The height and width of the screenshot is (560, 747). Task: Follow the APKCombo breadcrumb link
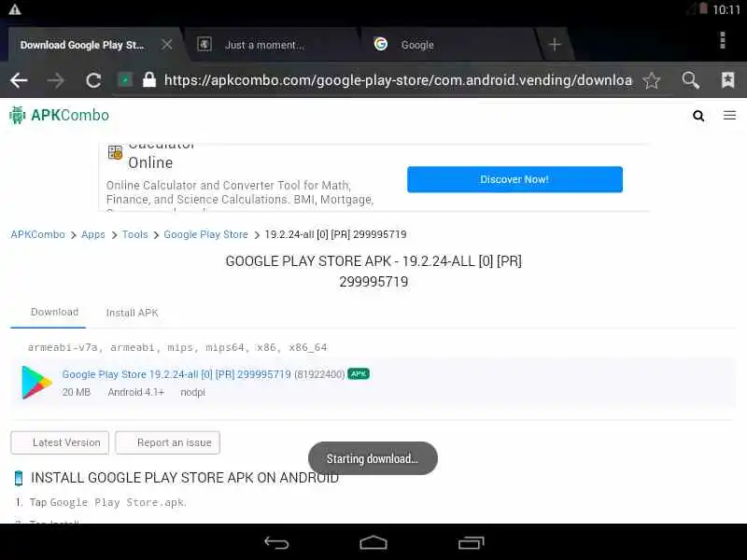(37, 234)
